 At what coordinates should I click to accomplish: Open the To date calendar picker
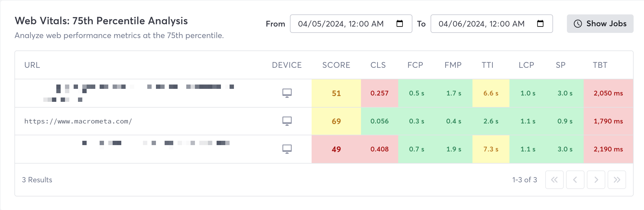pos(541,24)
